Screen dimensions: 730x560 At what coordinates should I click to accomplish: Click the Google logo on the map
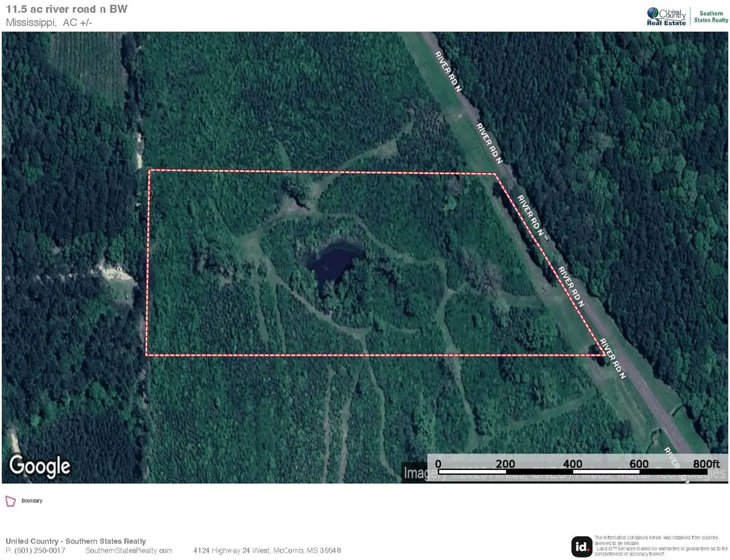coord(40,466)
